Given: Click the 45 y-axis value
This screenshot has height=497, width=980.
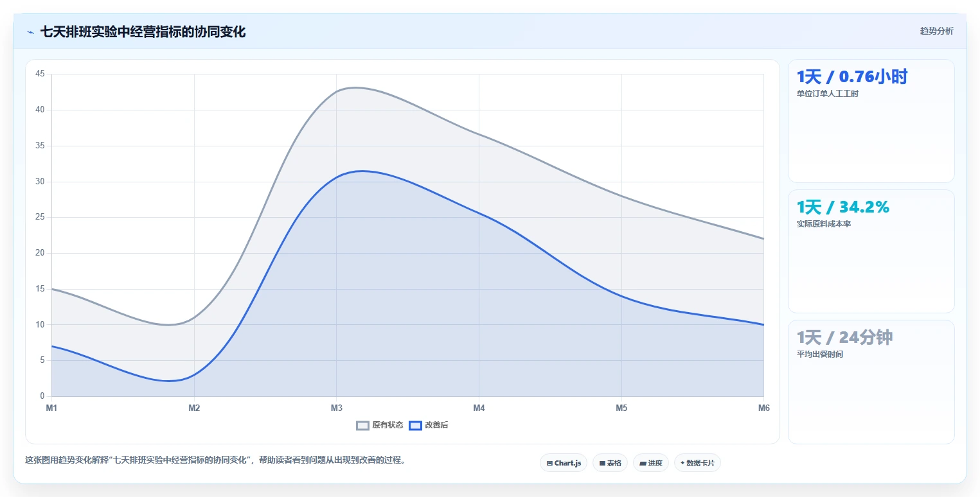Looking at the screenshot, I should [x=40, y=74].
